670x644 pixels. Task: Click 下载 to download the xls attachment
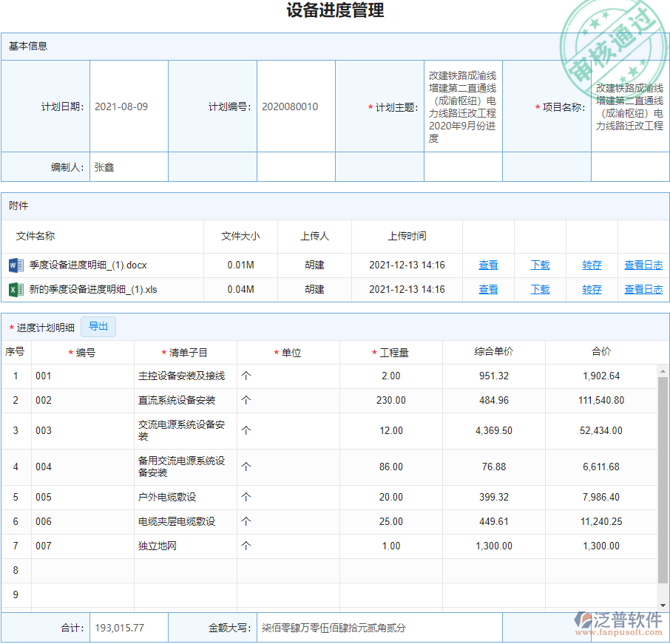point(540,289)
